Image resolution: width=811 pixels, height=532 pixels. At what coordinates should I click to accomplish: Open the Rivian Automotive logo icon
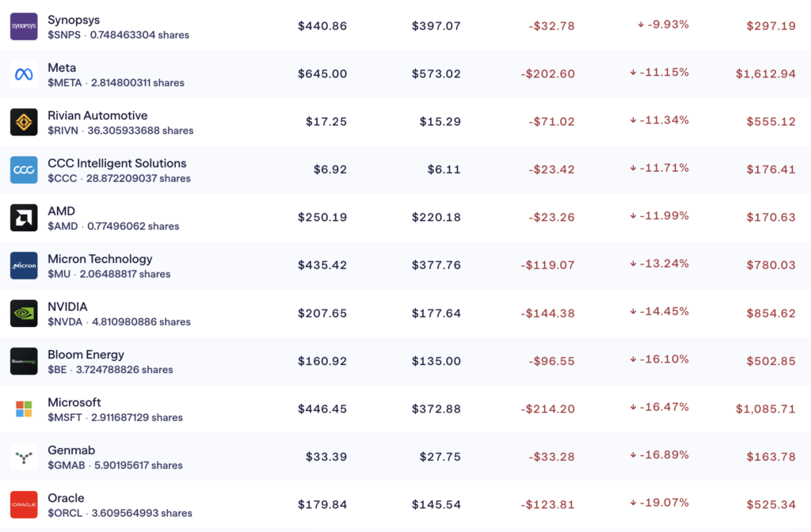click(x=24, y=122)
